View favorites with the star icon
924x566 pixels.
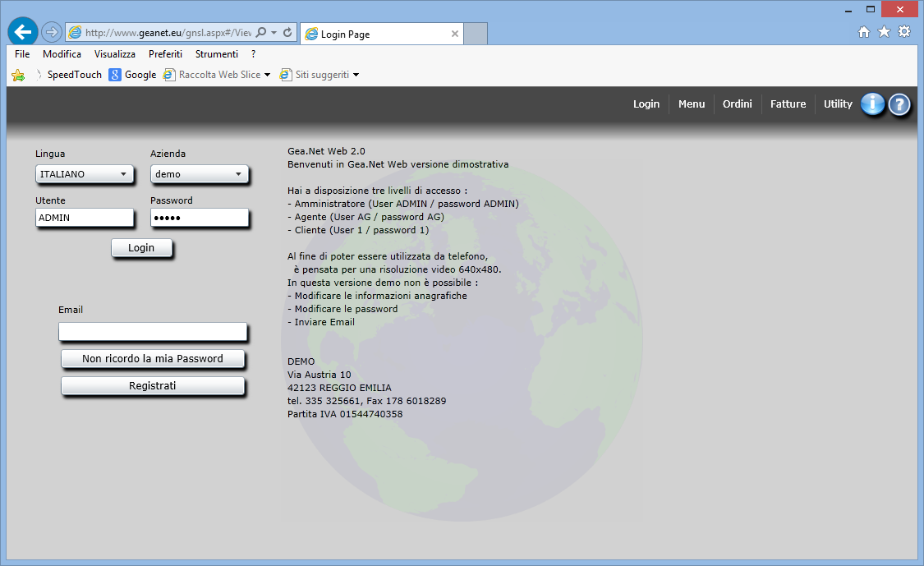pyautogui.click(x=883, y=31)
